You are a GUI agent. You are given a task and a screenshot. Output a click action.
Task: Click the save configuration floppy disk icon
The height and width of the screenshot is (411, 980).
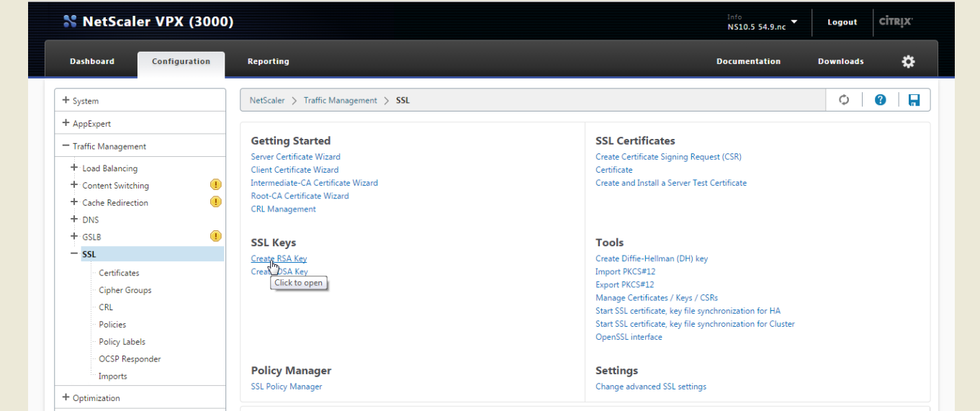coord(914,100)
